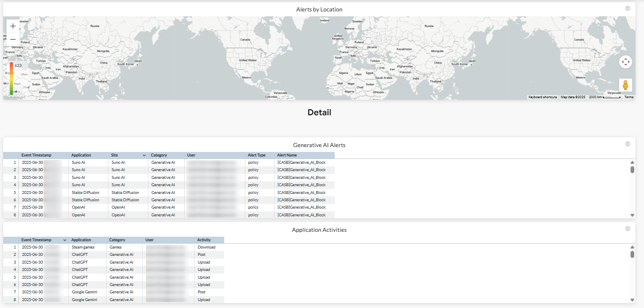This screenshot has width=644, height=308.
Task: Select [CASB]Generative_AI_Block in alerts row 8
Action: 302,215
